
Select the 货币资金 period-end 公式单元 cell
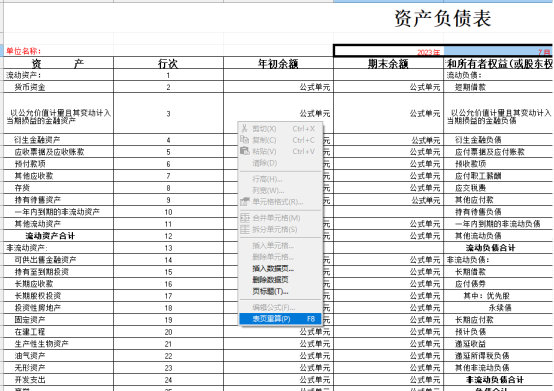point(388,87)
